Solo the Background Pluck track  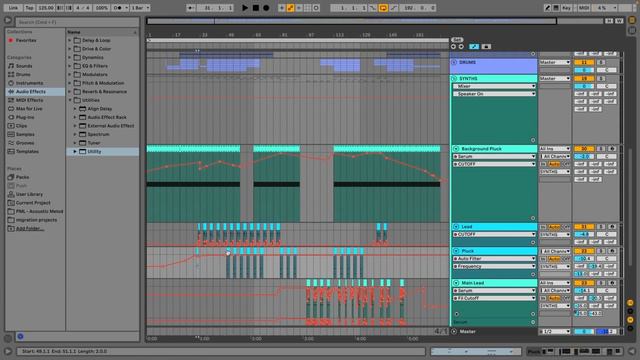[601, 149]
